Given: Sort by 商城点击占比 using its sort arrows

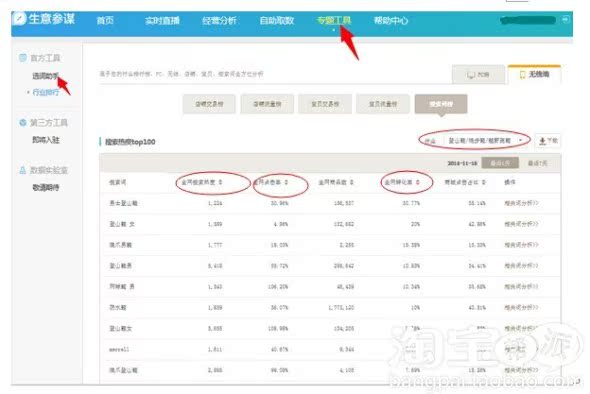Looking at the screenshot, I should tap(484, 183).
